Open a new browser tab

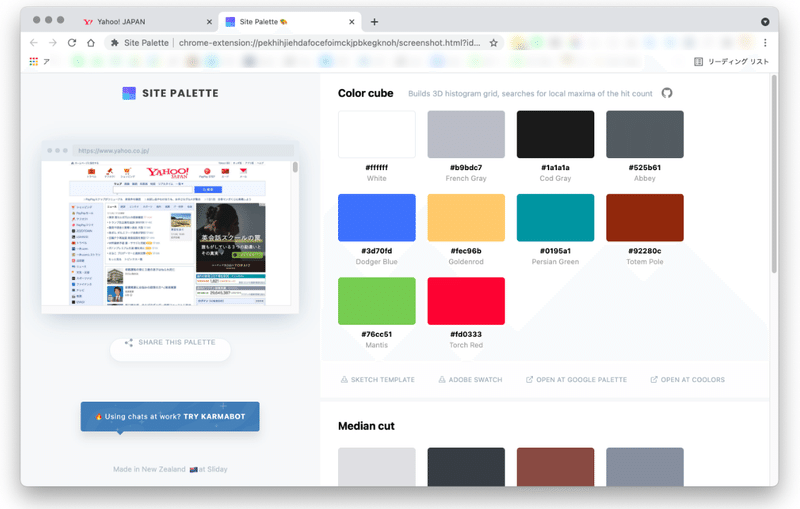[x=374, y=22]
